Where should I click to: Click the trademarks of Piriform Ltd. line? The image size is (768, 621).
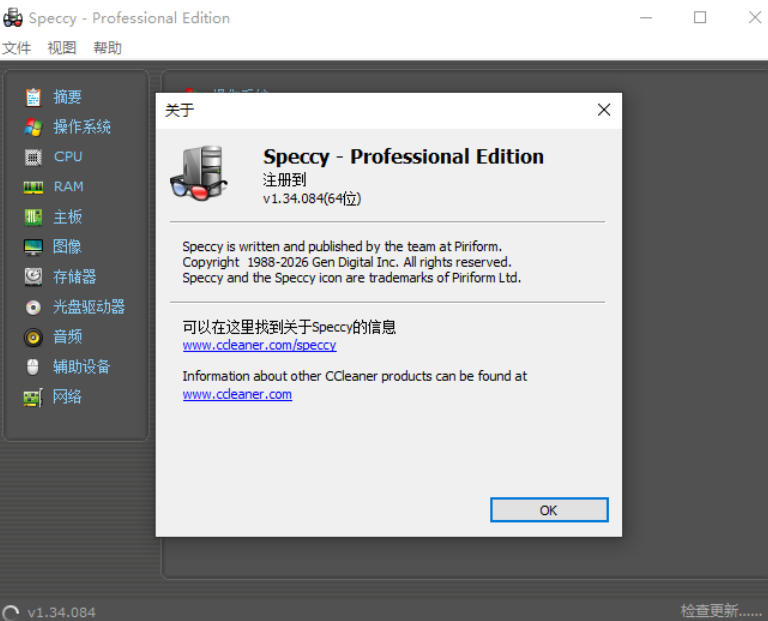point(352,278)
